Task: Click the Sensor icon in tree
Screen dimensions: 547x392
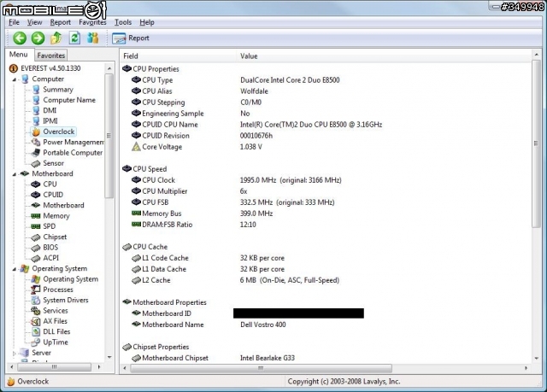Action: point(36,163)
